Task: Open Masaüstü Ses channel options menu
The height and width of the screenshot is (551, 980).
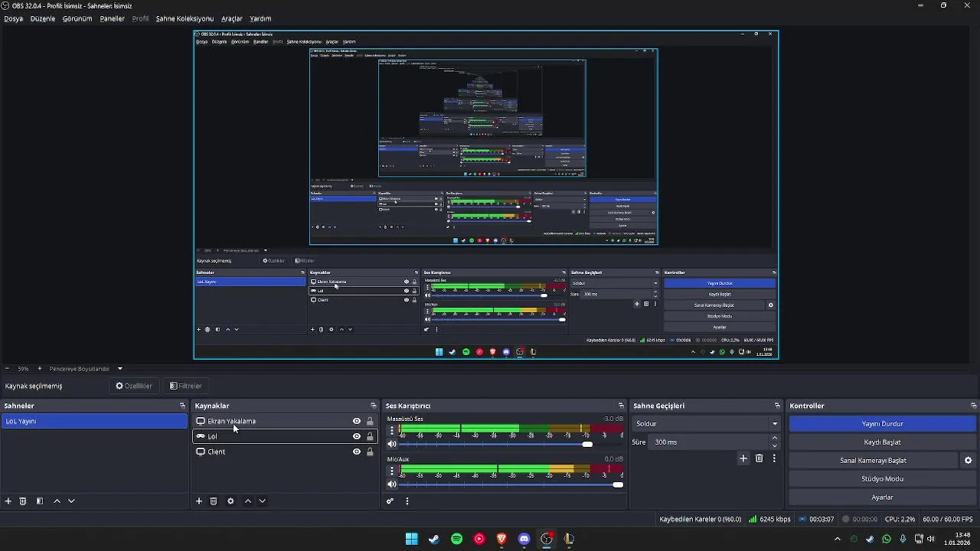Action: [392, 431]
